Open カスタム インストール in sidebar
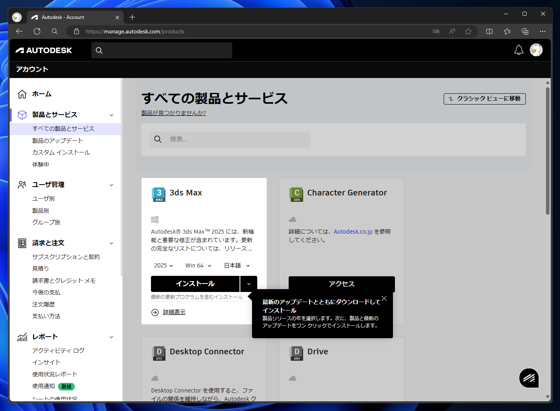 (61, 152)
